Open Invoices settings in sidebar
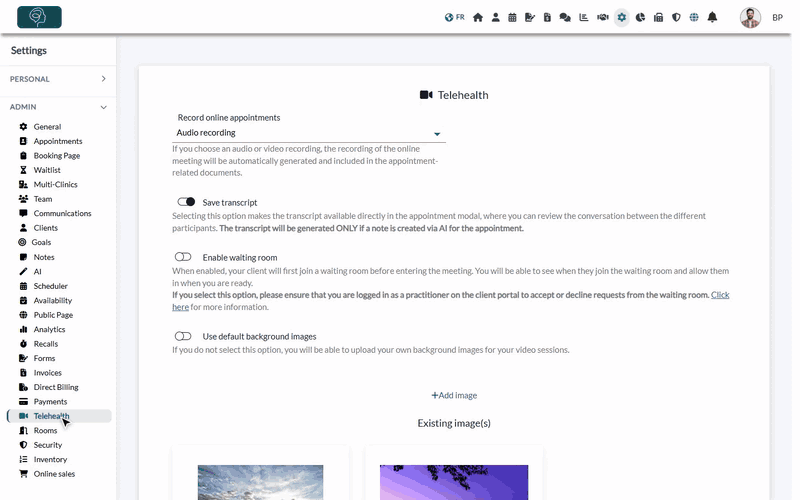800x500 pixels. tap(47, 372)
